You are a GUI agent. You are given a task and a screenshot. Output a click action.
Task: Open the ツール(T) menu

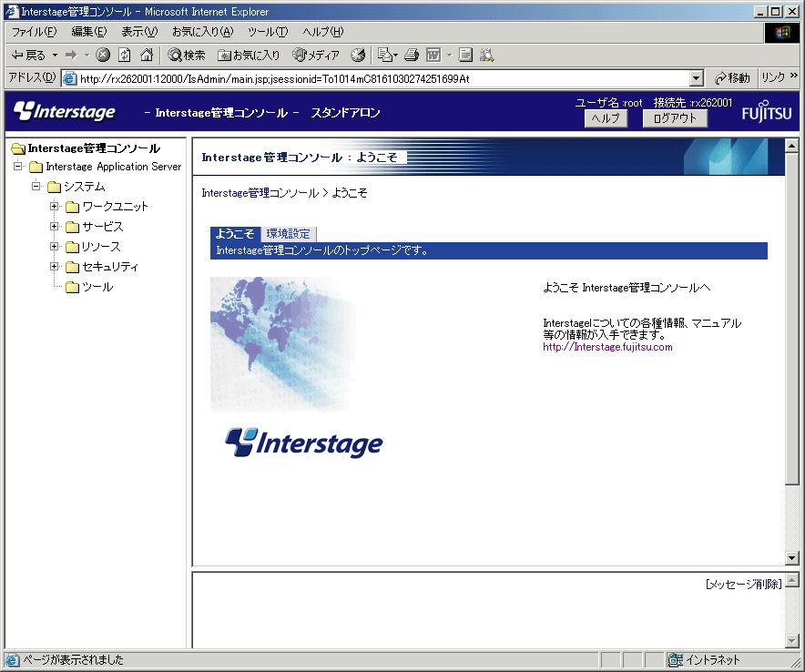pyautogui.click(x=268, y=32)
